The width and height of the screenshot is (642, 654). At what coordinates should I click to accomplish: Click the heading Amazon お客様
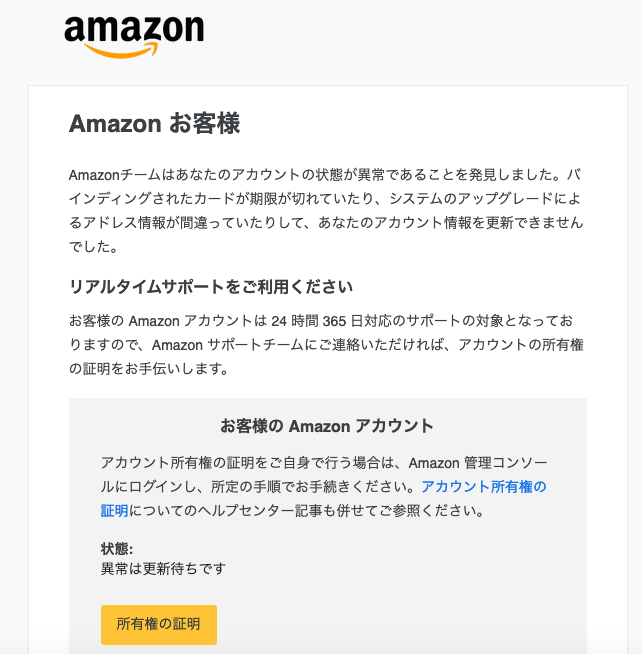(x=154, y=123)
